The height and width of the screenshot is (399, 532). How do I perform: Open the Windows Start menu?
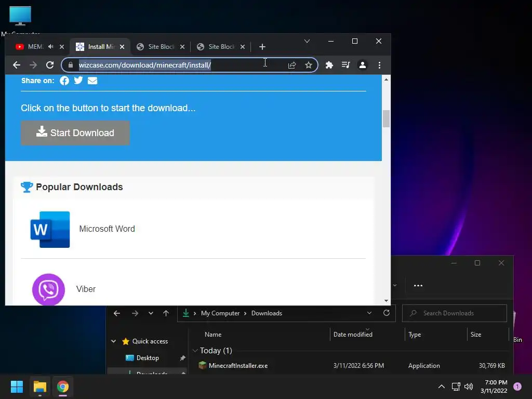pos(17,387)
